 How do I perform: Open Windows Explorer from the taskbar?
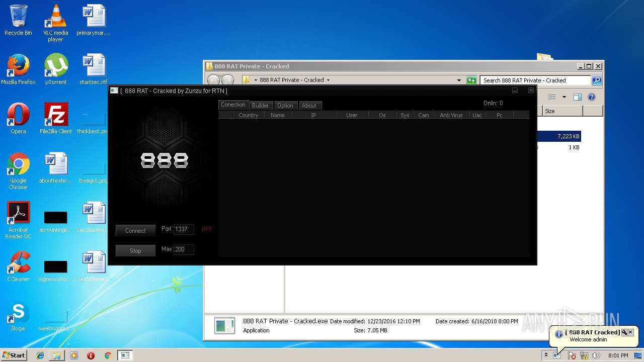tap(57, 355)
